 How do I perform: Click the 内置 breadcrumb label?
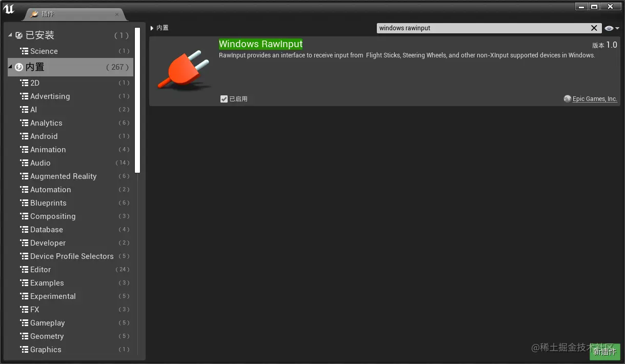coord(163,28)
